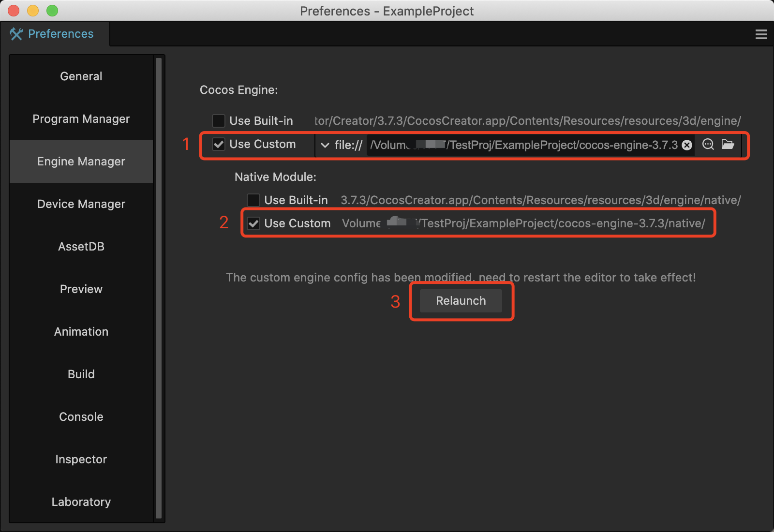This screenshot has height=532, width=774.
Task: Maximize window with green button
Action: (52, 11)
